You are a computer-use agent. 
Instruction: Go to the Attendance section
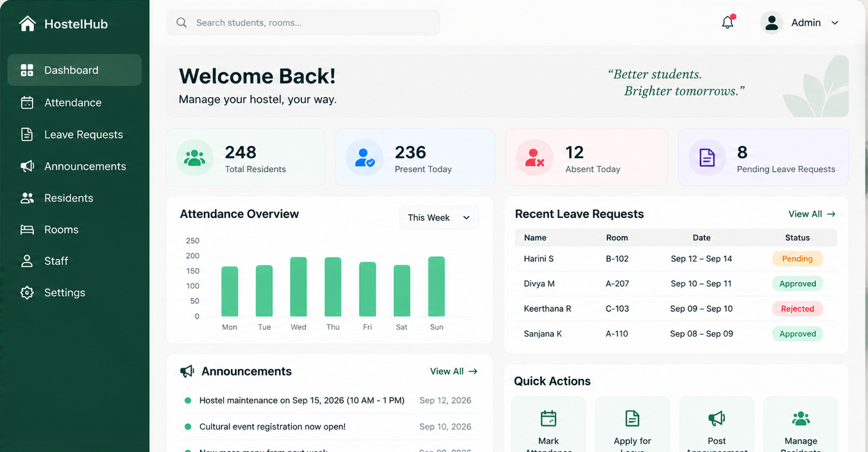(74, 103)
